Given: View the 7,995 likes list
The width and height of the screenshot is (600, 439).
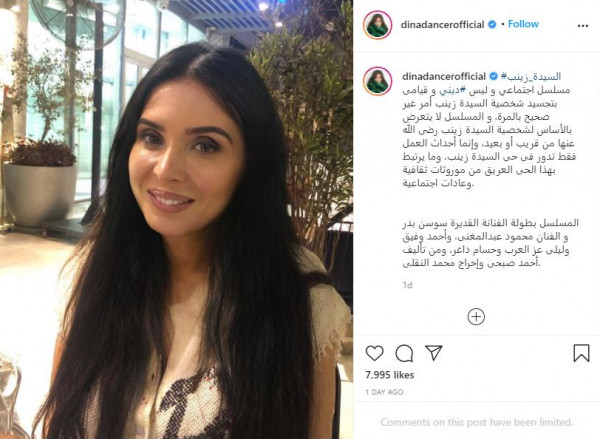Looking at the screenshot, I should point(390,375).
